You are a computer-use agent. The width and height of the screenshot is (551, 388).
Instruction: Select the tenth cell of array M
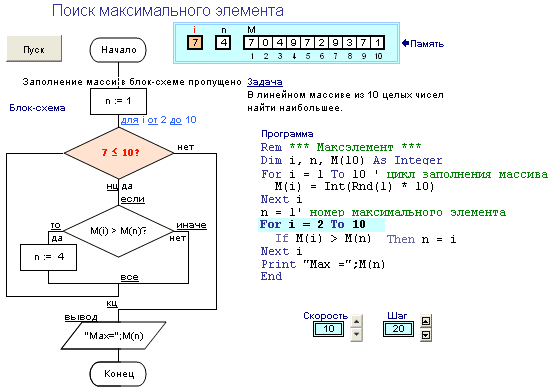tap(377, 43)
